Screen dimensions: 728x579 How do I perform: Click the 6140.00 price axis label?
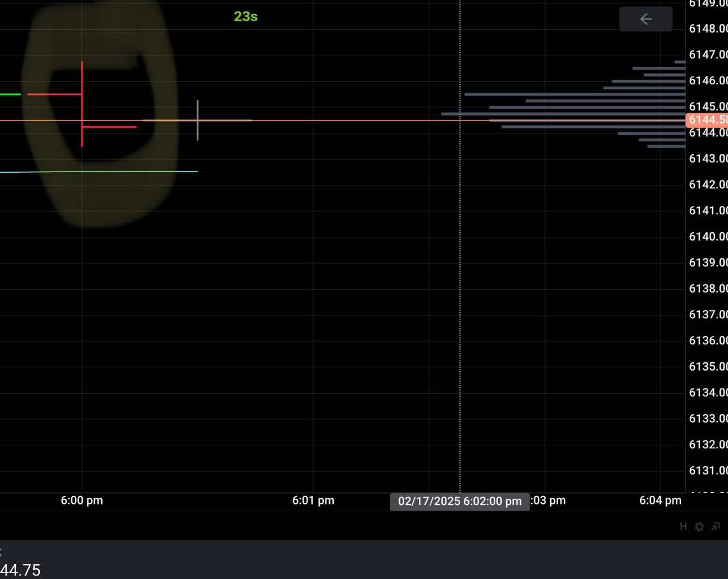tap(708, 236)
